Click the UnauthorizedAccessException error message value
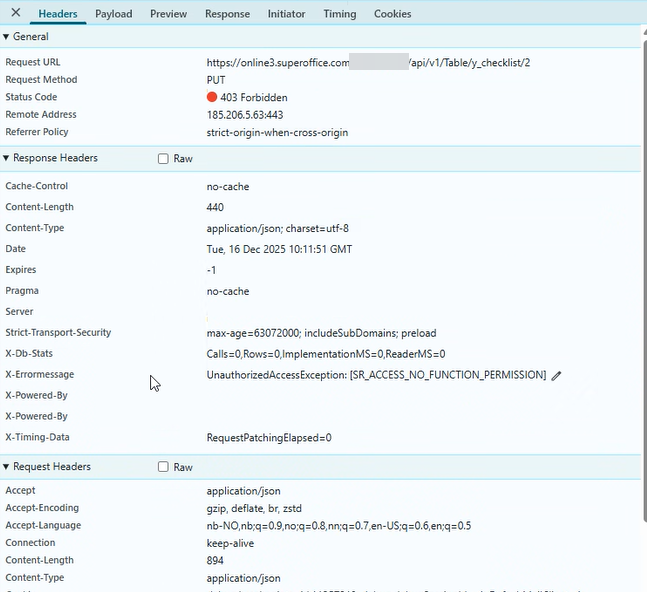The image size is (647, 592). click(376, 375)
